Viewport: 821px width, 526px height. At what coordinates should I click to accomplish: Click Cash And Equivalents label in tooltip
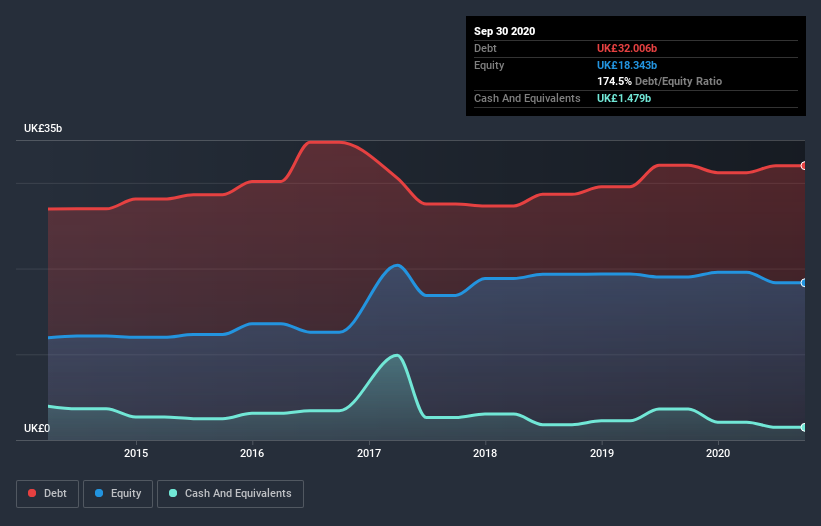tap(527, 98)
